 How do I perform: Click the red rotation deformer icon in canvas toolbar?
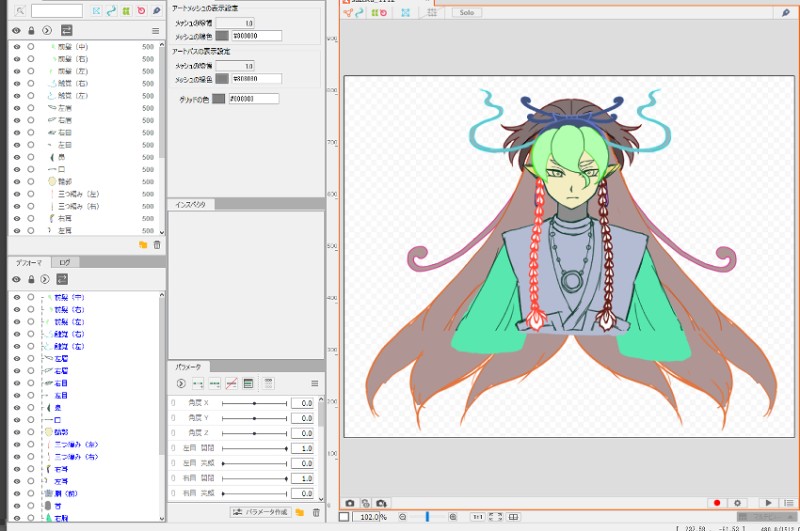click(x=383, y=13)
